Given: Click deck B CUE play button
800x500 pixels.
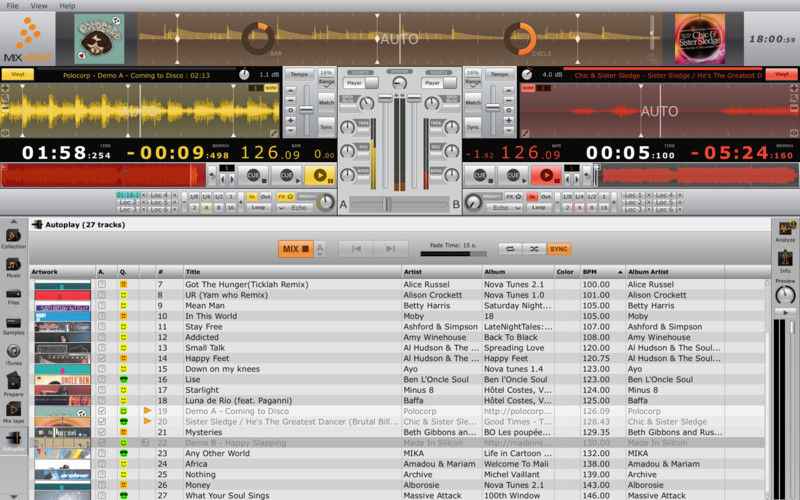Looking at the screenshot, I should [x=513, y=176].
